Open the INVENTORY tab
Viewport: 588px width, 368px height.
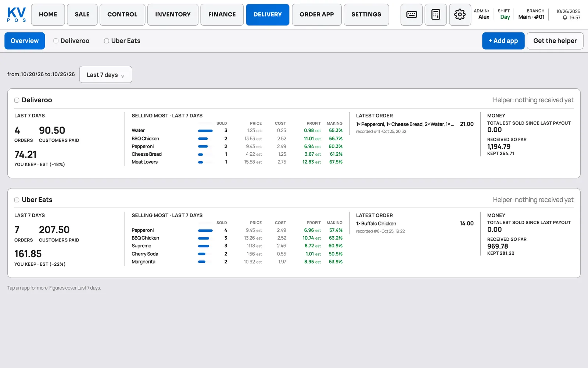point(173,15)
